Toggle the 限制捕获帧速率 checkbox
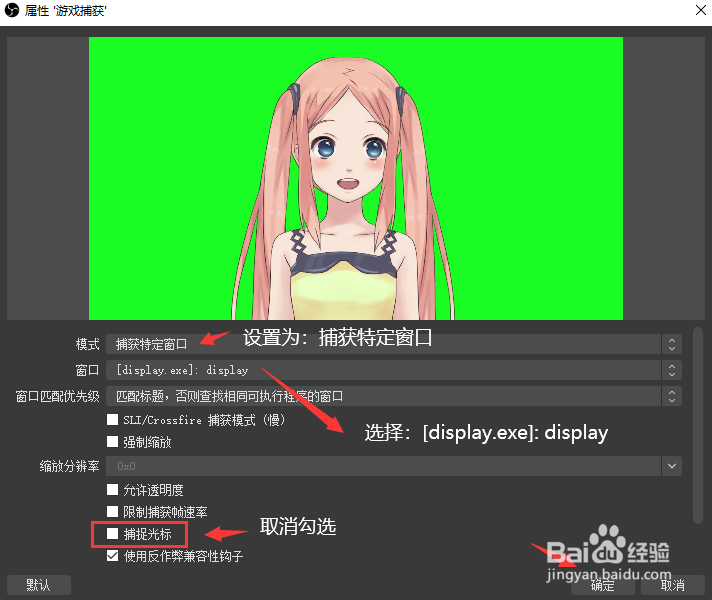Image resolution: width=712 pixels, height=600 pixels. point(112,512)
